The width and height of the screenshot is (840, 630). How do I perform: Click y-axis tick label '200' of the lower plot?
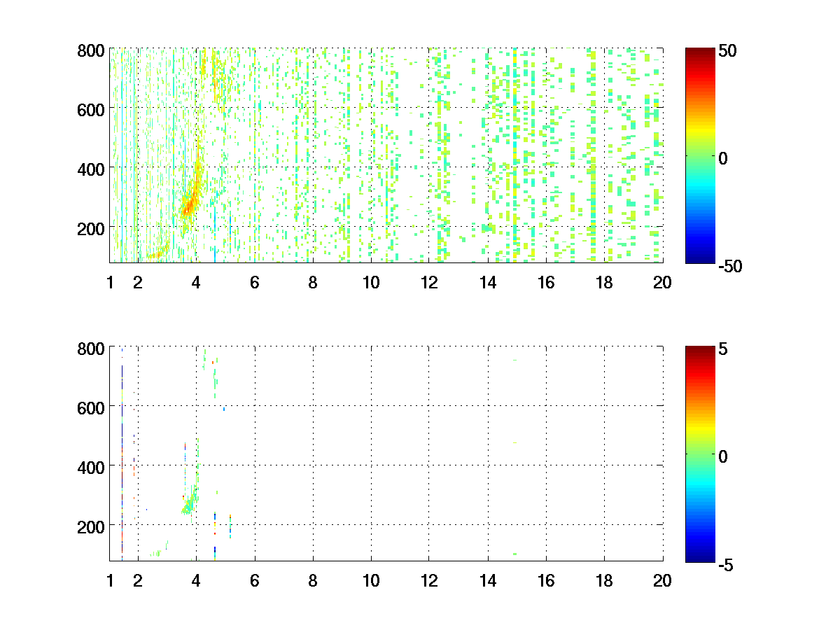(92, 526)
